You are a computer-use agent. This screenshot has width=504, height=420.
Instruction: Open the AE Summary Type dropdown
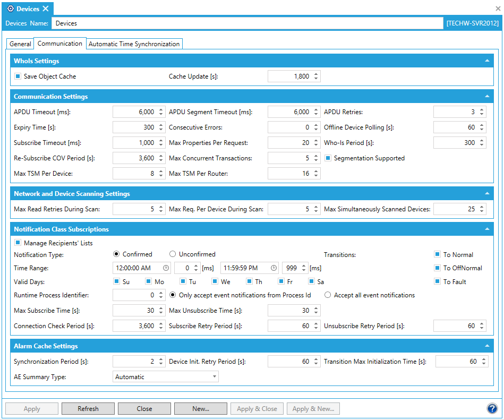(x=215, y=377)
